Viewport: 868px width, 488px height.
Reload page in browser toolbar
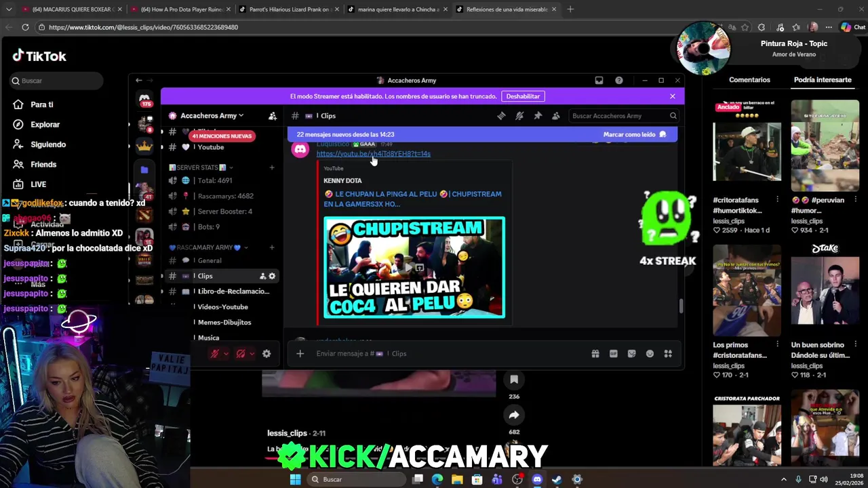pos(25,27)
